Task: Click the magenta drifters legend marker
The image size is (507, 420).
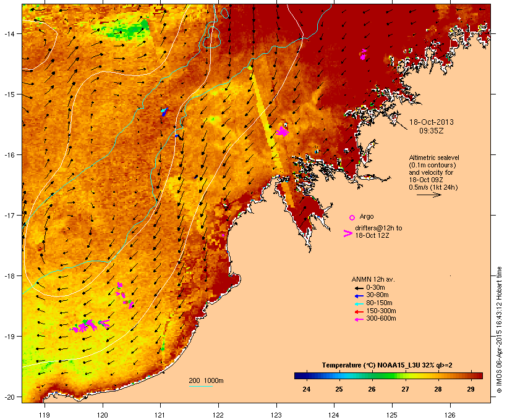Action: (348, 233)
